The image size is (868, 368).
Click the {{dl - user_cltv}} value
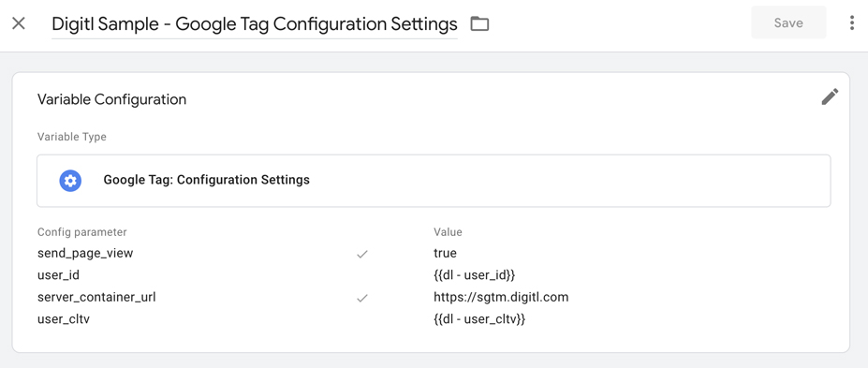click(x=479, y=319)
